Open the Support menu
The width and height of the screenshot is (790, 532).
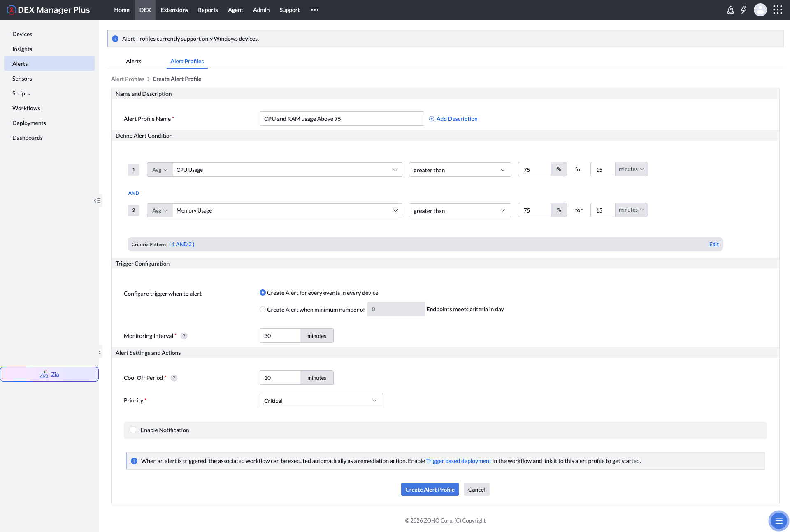click(x=289, y=10)
